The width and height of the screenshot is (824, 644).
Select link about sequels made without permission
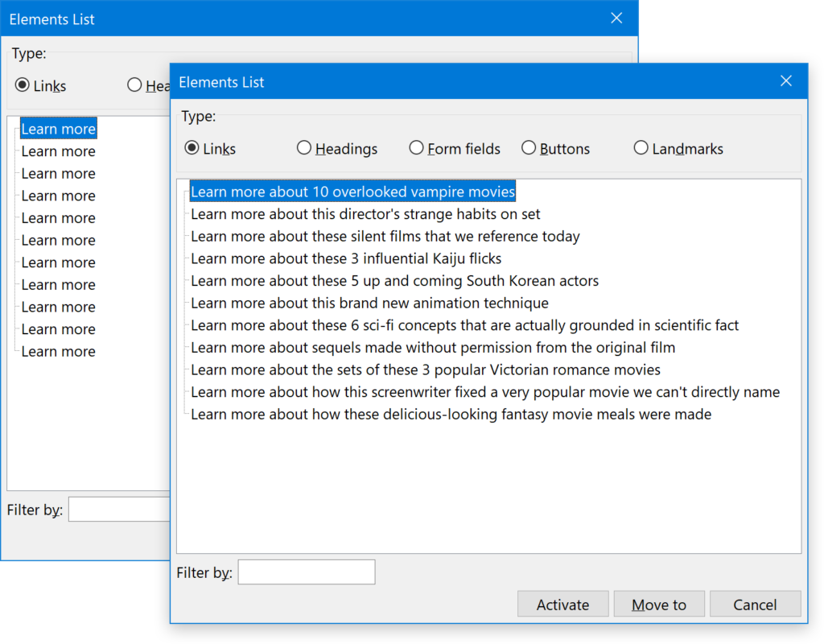433,348
